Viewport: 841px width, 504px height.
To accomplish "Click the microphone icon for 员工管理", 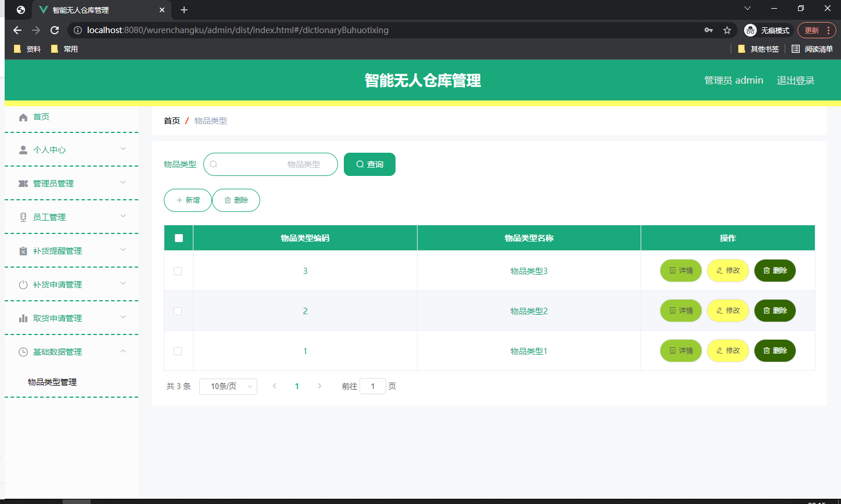I will (x=23, y=217).
